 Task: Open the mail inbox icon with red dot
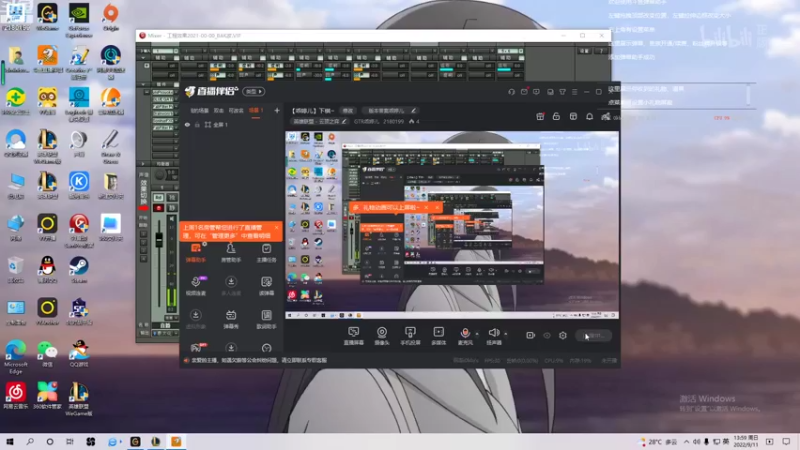(524, 92)
